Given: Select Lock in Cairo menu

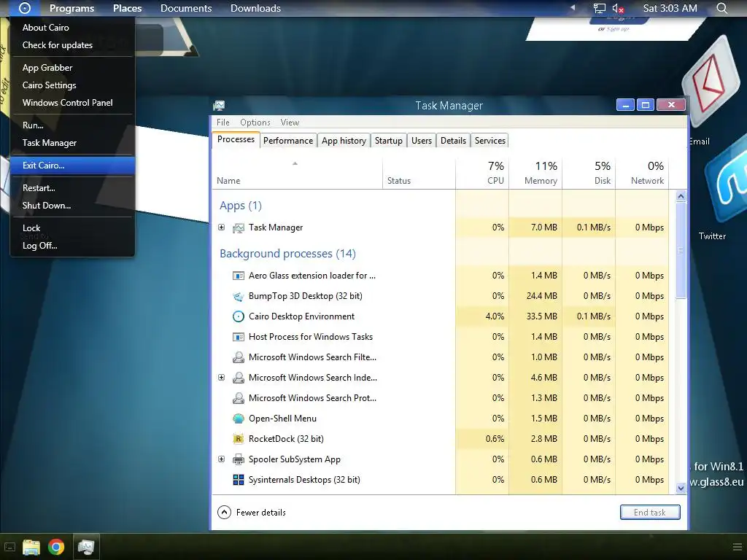Looking at the screenshot, I should coord(72,228).
